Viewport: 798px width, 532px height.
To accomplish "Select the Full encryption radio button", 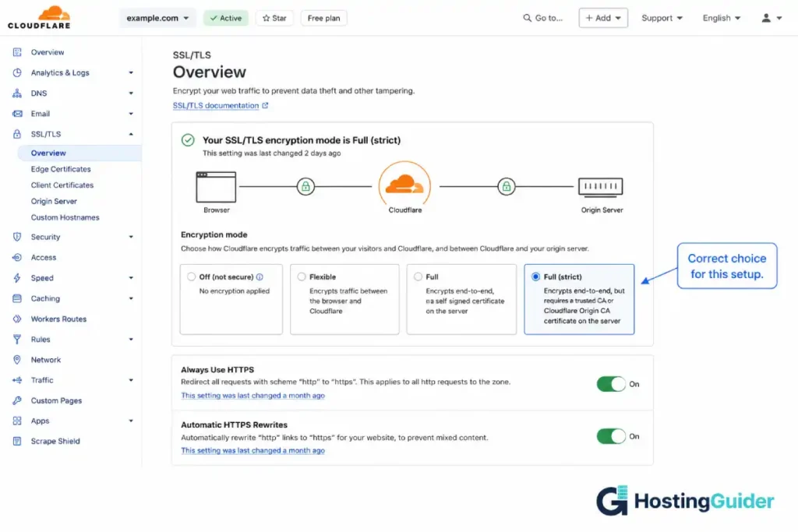I will tap(418, 277).
